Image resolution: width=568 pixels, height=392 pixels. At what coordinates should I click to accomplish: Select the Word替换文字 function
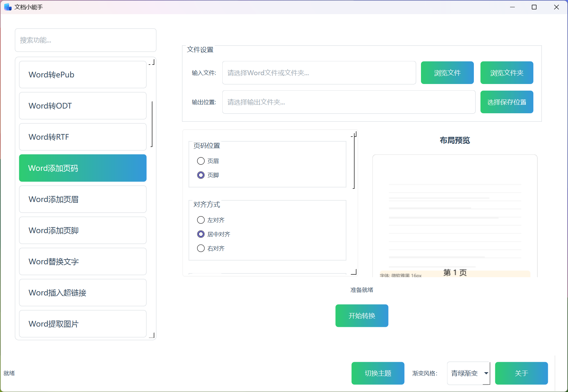click(82, 261)
